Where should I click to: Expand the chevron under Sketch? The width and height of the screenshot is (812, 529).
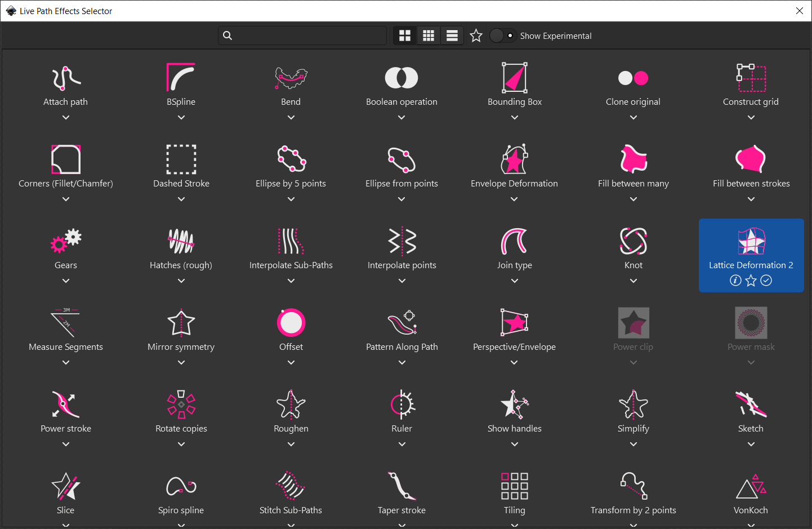coord(751,444)
